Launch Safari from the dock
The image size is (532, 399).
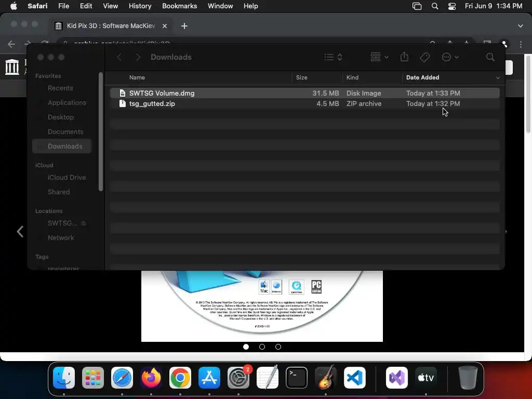point(122,378)
